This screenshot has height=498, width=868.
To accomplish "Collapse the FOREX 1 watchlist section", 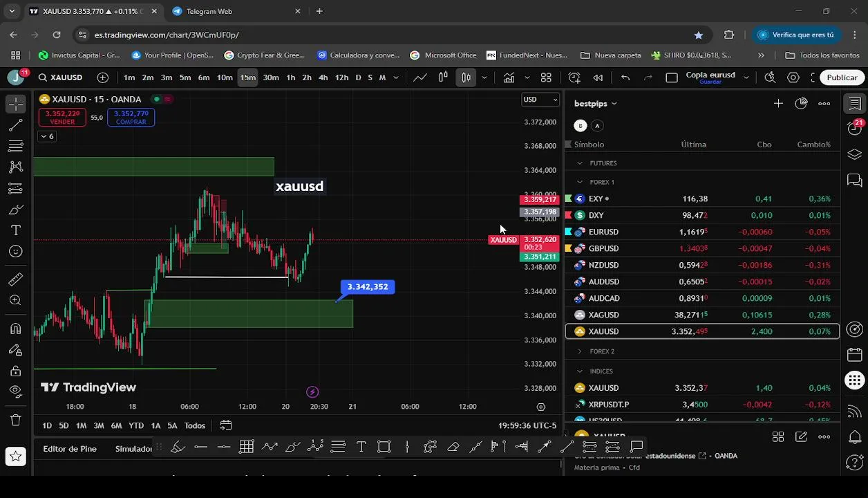I will point(581,182).
